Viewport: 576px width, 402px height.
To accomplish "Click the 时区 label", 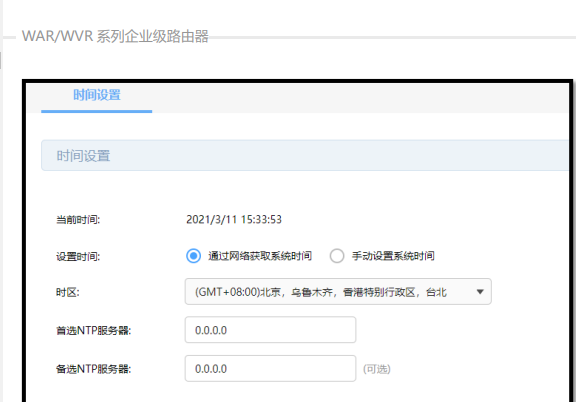I will point(68,292).
